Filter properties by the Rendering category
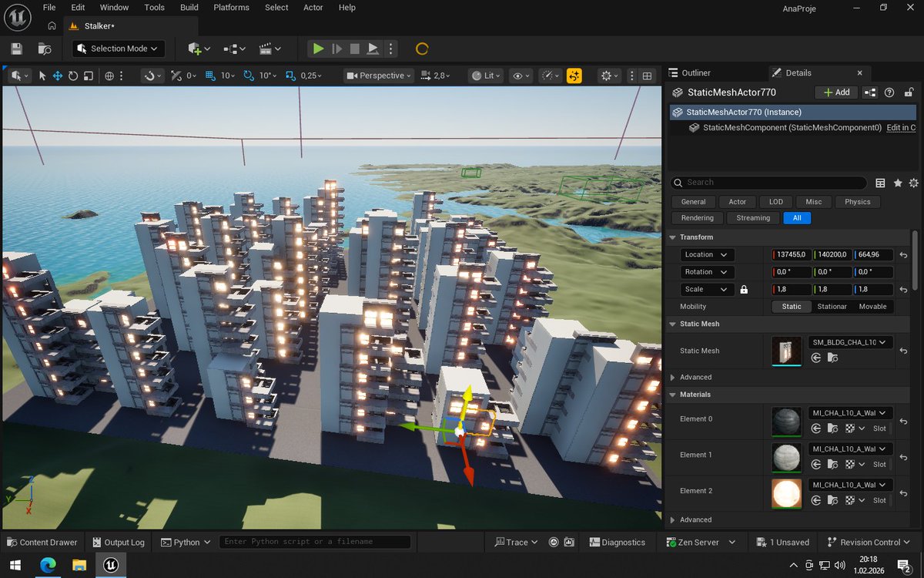Viewport: 924px width, 578px height. tap(697, 218)
